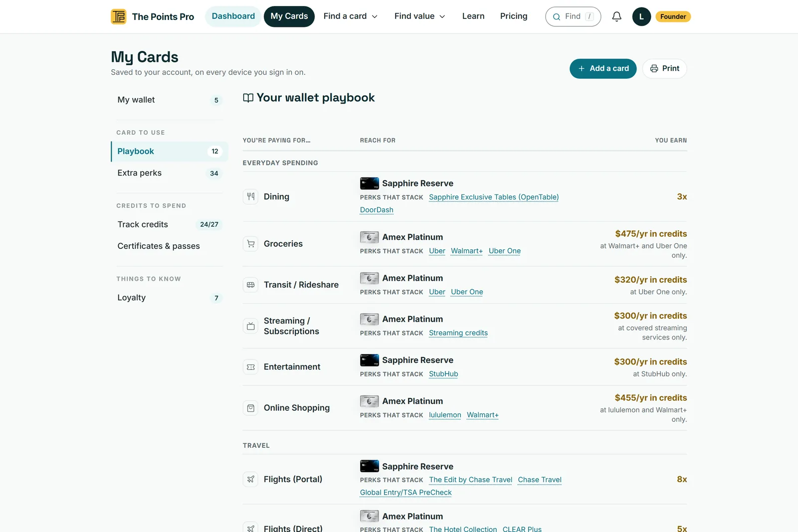Print the wallet playbook

click(665, 68)
